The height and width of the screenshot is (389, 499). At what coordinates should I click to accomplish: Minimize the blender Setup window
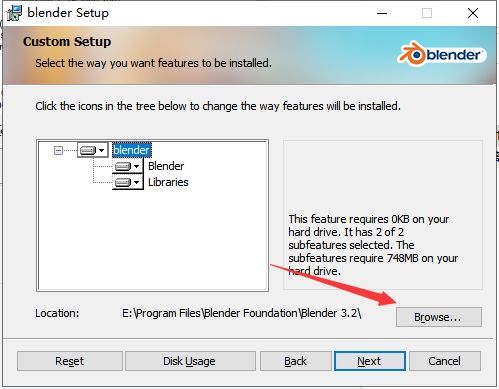point(382,13)
